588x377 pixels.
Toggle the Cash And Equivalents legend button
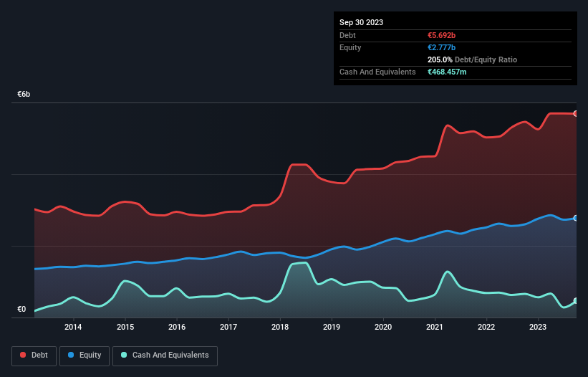pos(165,355)
